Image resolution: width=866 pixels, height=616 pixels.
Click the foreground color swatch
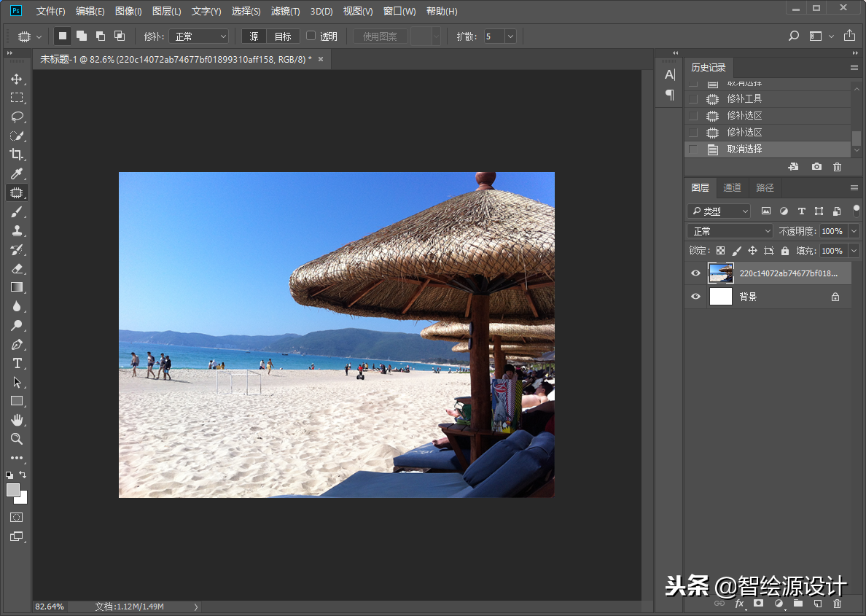pyautogui.click(x=13, y=490)
